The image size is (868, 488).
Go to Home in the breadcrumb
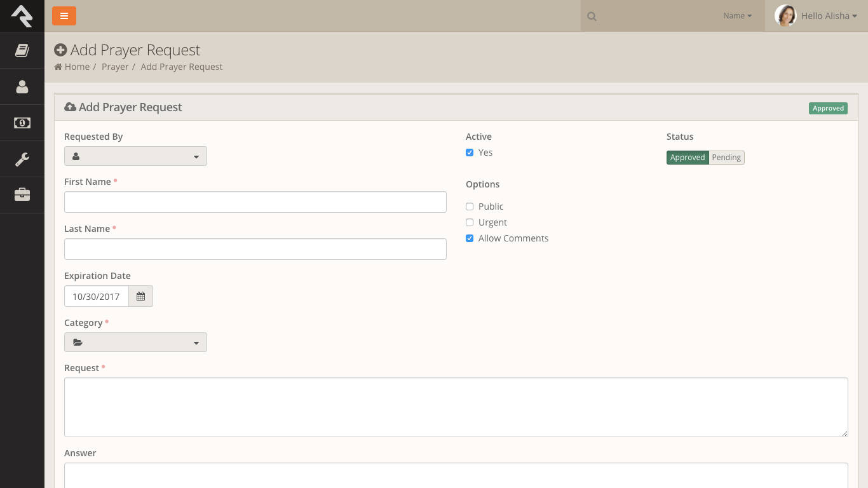click(x=76, y=67)
